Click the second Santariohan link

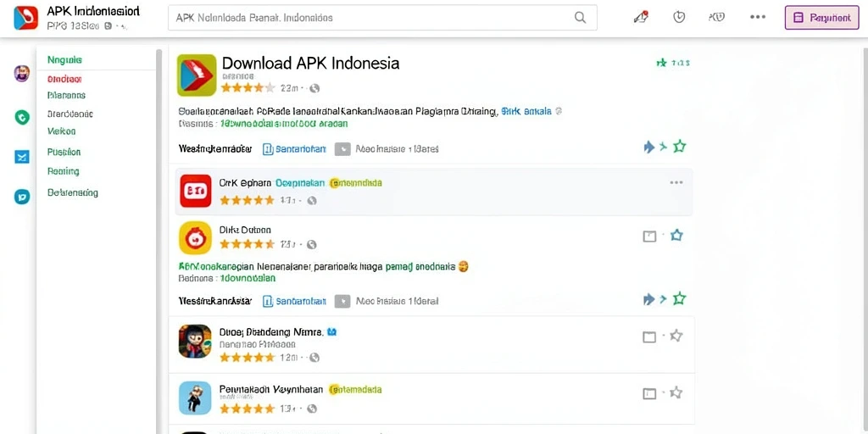[x=294, y=301]
